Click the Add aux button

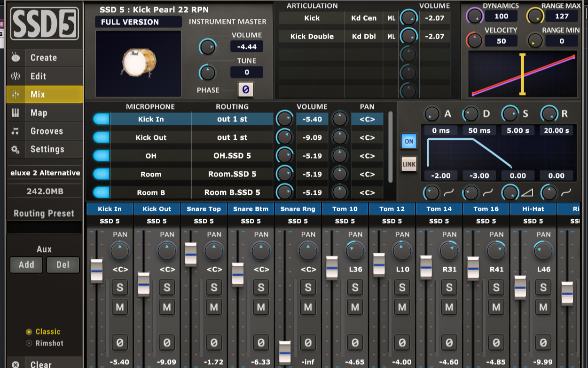[27, 265]
